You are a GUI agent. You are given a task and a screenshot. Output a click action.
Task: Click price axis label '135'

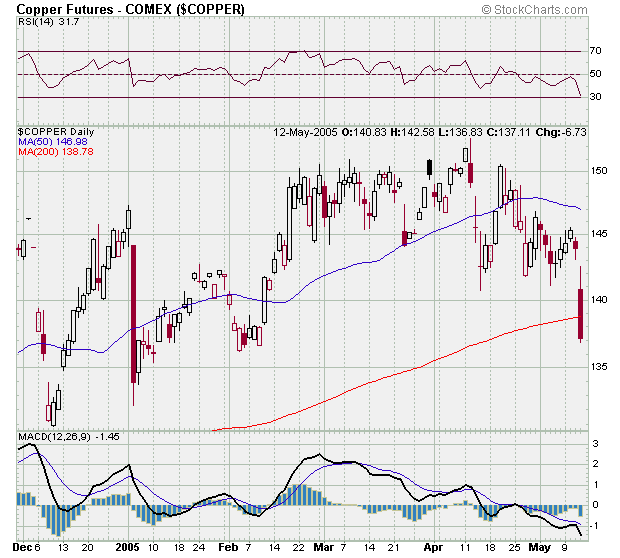pyautogui.click(x=599, y=367)
